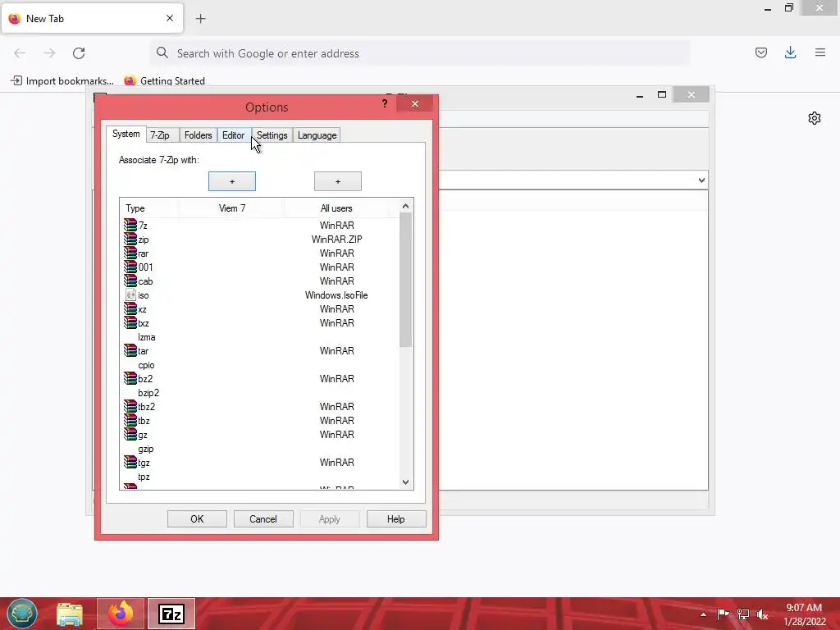Click the gz file type icon
840x630 pixels.
point(130,434)
